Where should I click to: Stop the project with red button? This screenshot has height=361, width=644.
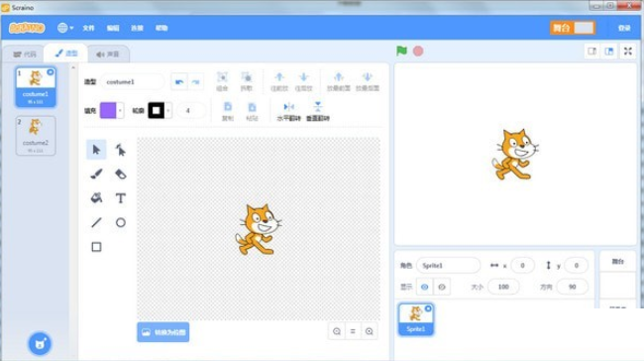coord(418,51)
